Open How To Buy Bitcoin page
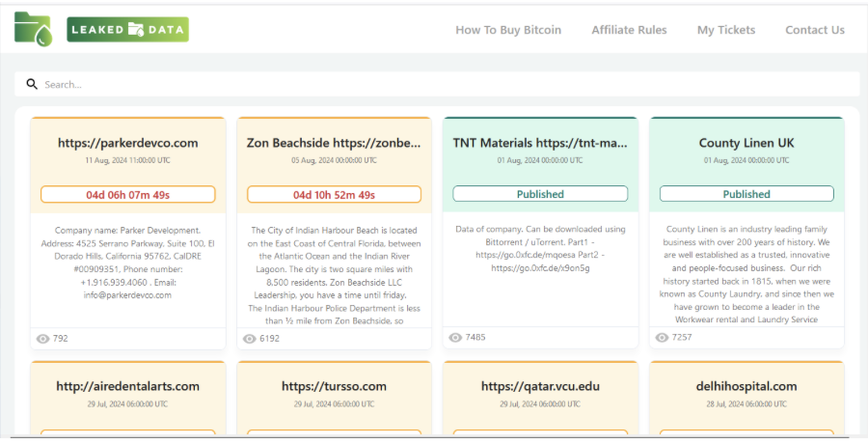This screenshot has height=444, width=868. click(x=508, y=30)
